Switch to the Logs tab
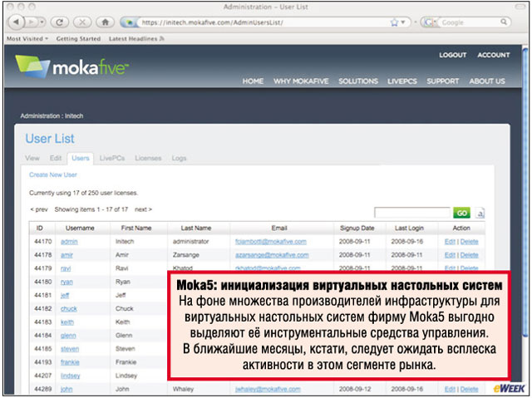 179,158
